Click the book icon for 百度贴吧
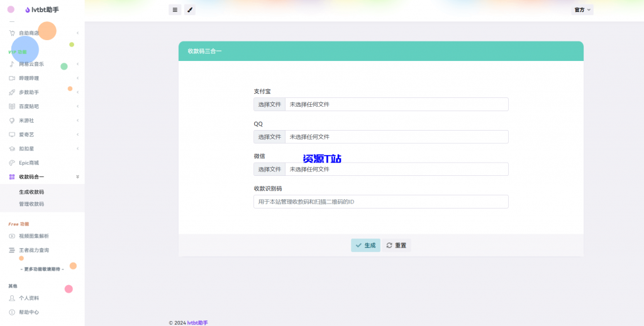This screenshot has height=326, width=644. 12,106
